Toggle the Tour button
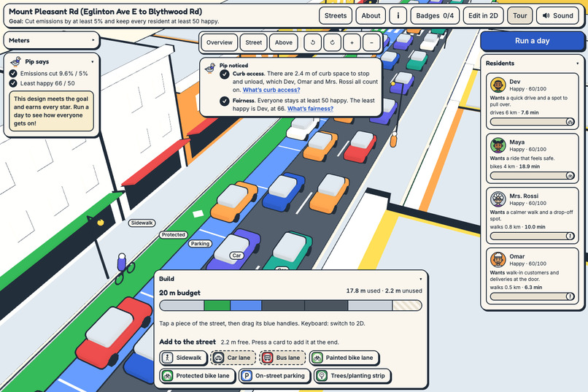Image resolution: width=588 pixels, height=392 pixels. [519, 16]
